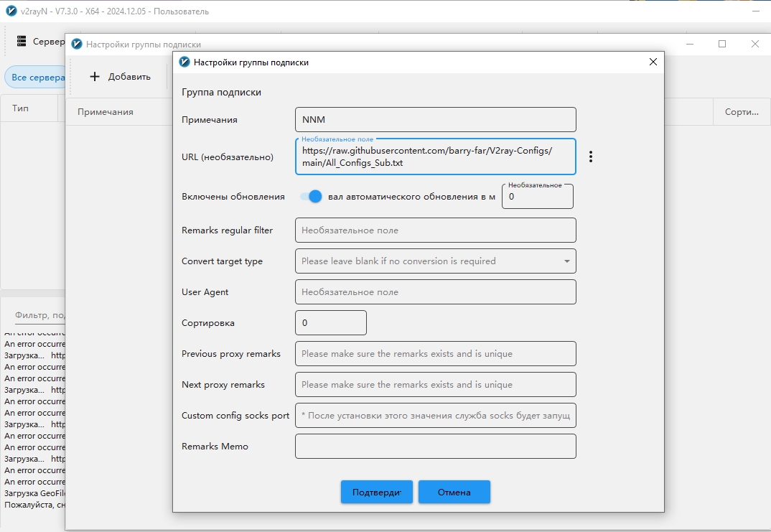
Task: Close the subscription group settings dialog
Action: click(653, 62)
